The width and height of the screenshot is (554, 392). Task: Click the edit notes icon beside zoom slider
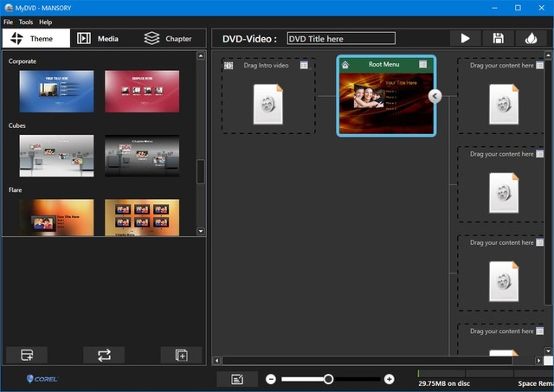(x=237, y=379)
